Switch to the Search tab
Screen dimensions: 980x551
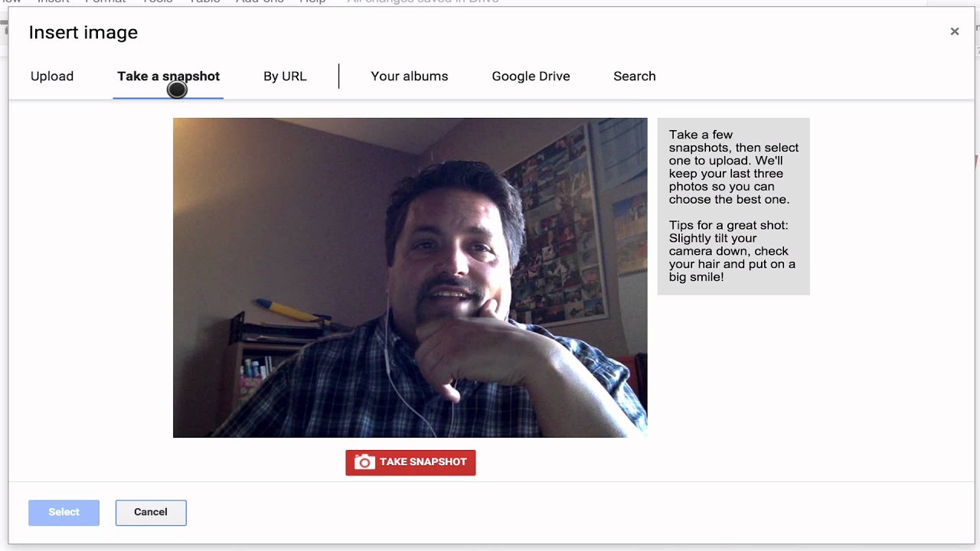click(x=635, y=77)
